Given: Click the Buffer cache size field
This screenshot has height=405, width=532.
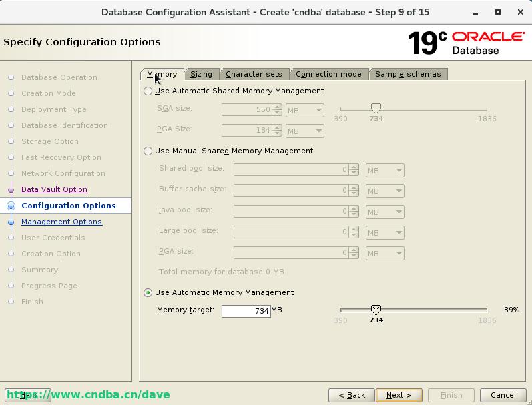Looking at the screenshot, I should click(291, 191).
